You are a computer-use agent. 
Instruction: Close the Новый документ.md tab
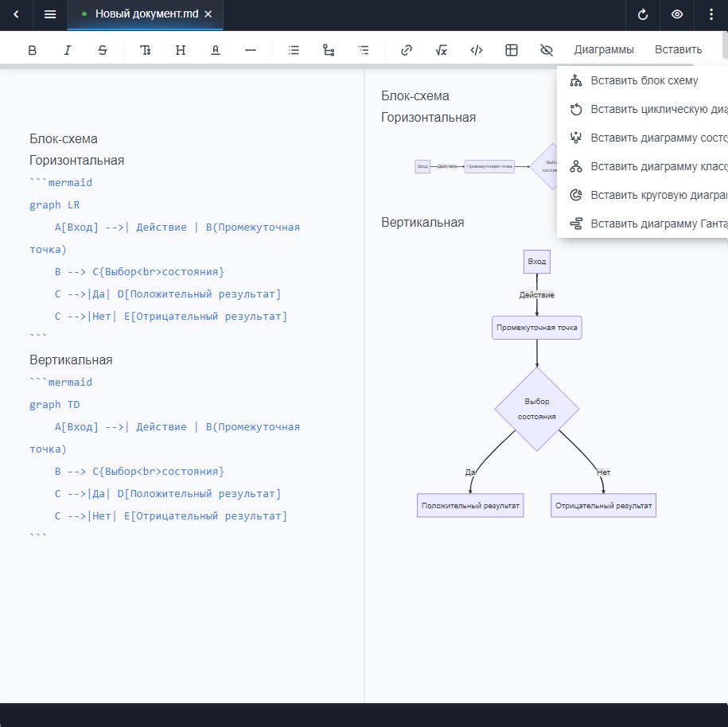208,14
